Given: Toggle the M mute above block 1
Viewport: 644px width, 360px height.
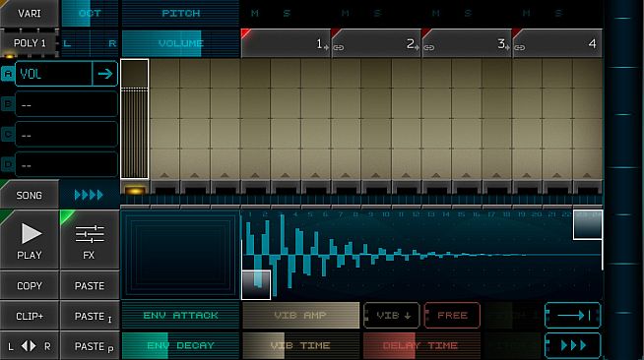Looking at the screenshot, I should coord(255,13).
